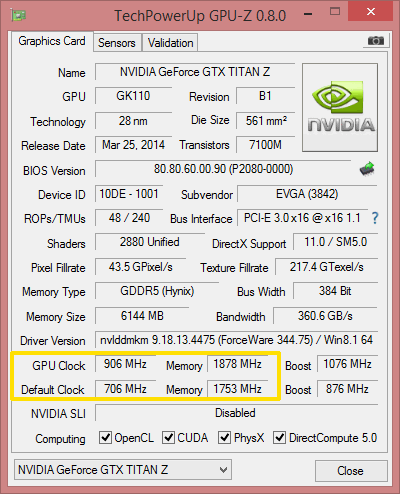Click the Name field showing GTX TITAN Z
The width and height of the screenshot is (400, 494).
coord(195,72)
